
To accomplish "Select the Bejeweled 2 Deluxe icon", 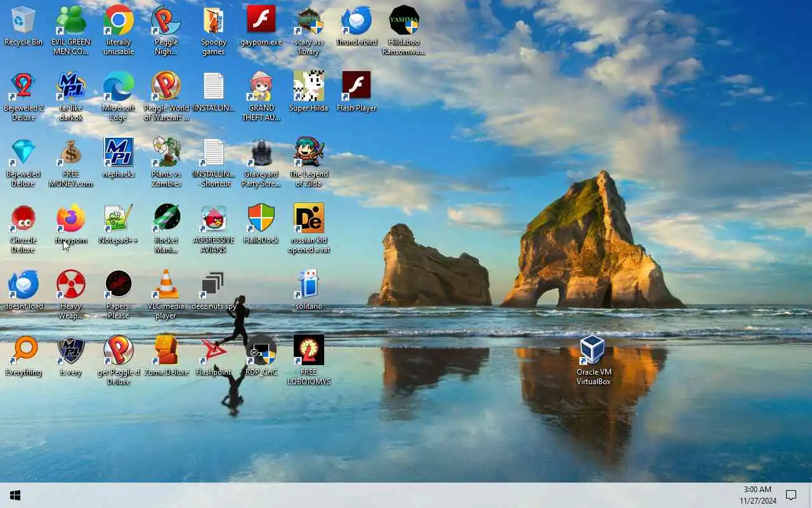I will click(23, 86).
